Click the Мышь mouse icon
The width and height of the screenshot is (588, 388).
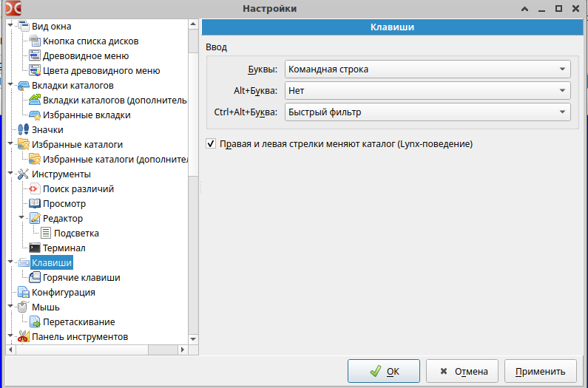tap(23, 307)
